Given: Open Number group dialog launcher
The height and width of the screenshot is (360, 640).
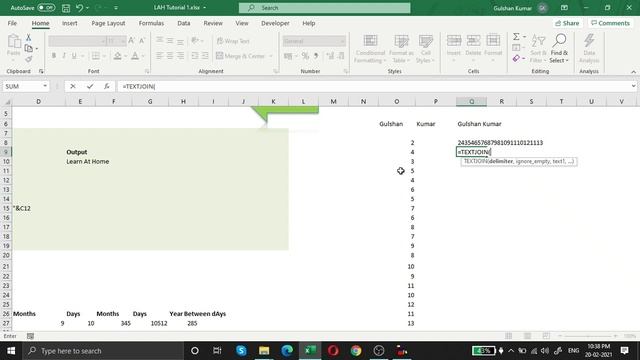Looking at the screenshot, I should (x=346, y=71).
